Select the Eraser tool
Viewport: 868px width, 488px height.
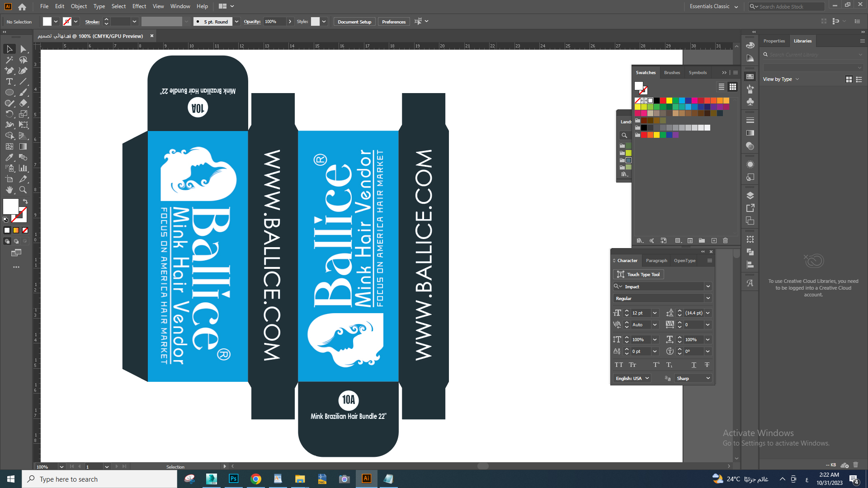coord(24,103)
